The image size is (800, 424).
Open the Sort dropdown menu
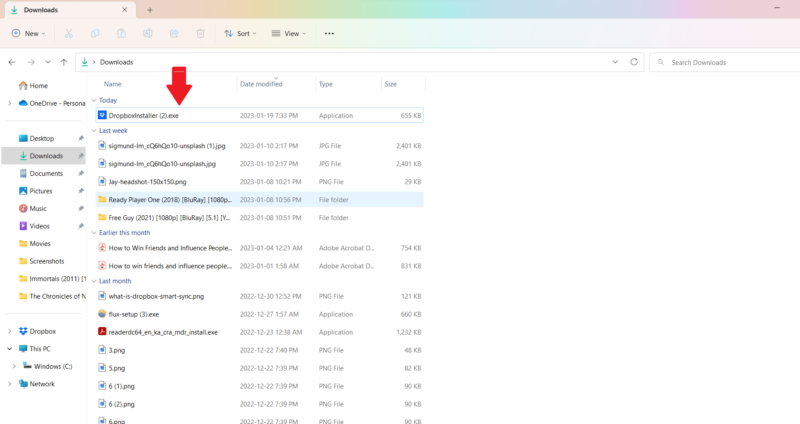click(x=240, y=33)
